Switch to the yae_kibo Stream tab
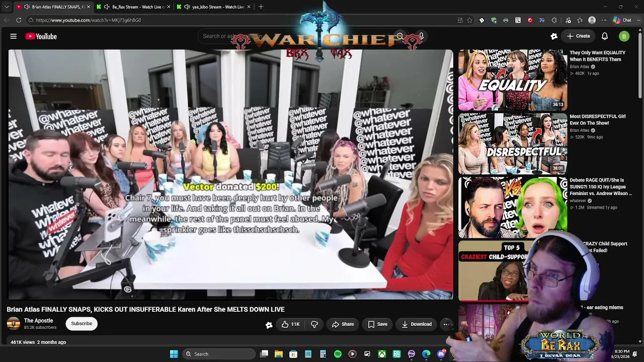This screenshot has height=362, width=644. [x=214, y=7]
